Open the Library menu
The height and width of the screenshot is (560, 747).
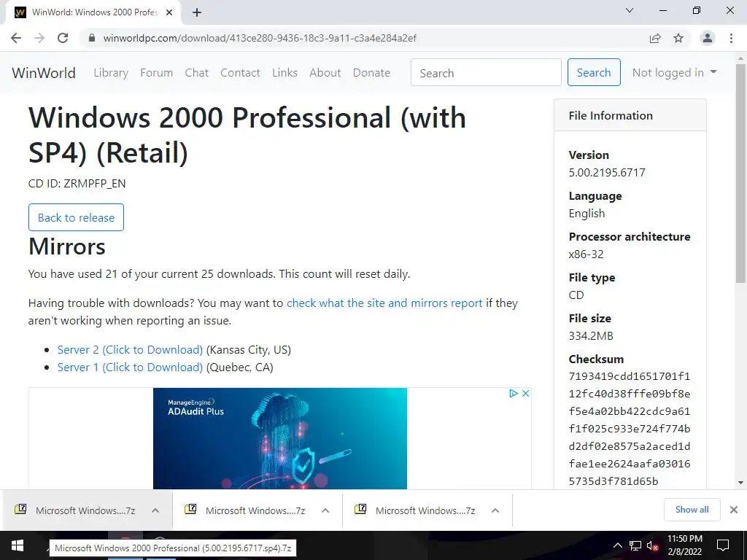coord(111,73)
